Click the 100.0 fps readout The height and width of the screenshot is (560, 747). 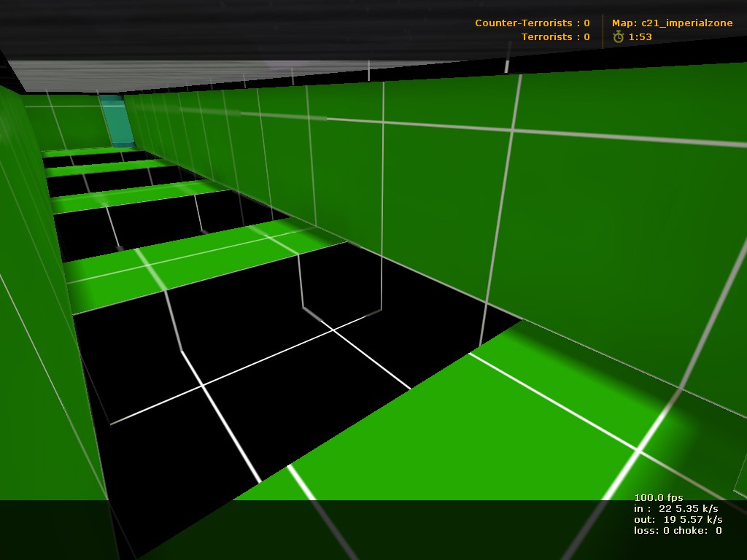659,497
